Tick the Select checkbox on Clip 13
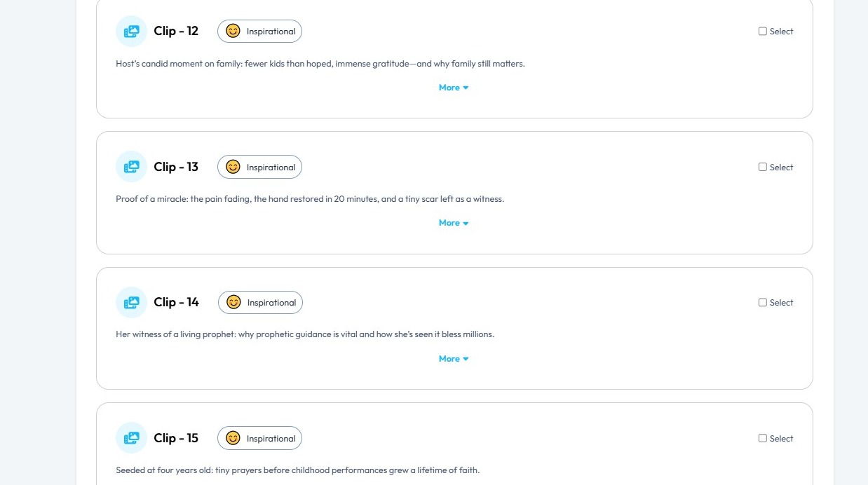The image size is (868, 485). (x=763, y=167)
